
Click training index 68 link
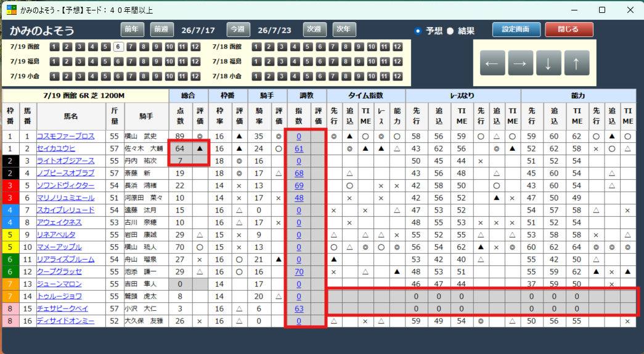pyautogui.click(x=299, y=173)
